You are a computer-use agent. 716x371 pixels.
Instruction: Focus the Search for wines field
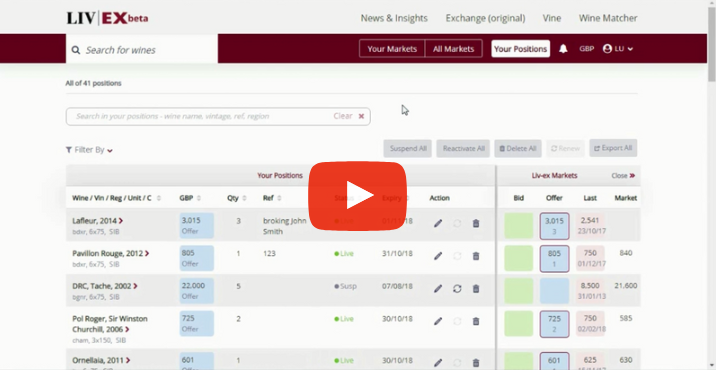(142, 49)
